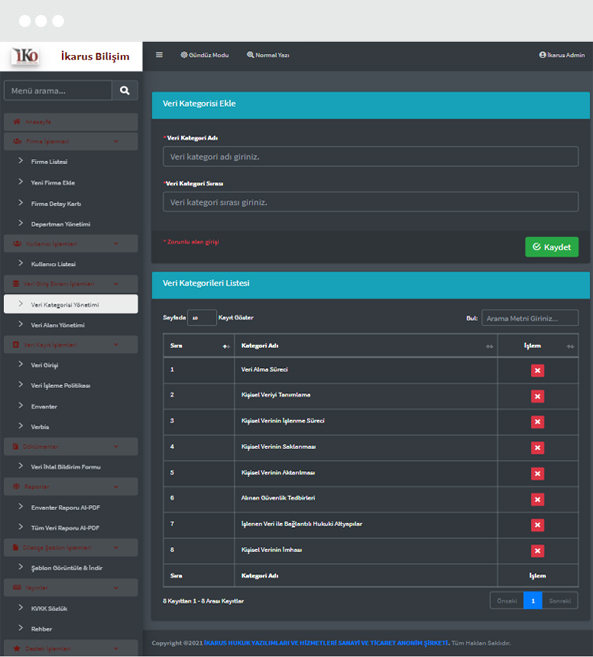Sort table by Kategori Adı column header
Image resolution: width=593 pixels, height=657 pixels.
[366, 346]
